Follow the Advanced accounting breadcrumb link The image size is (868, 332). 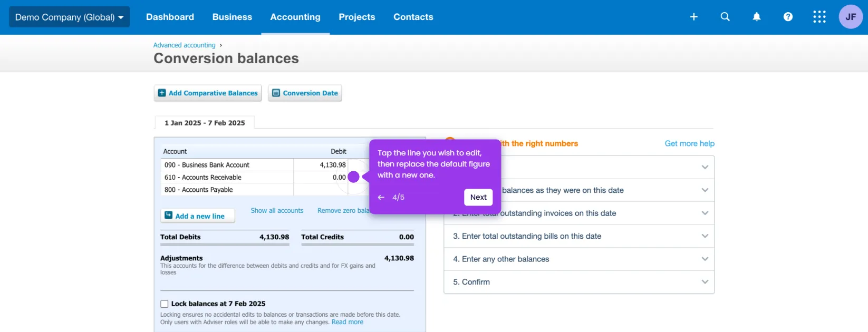pyautogui.click(x=185, y=45)
